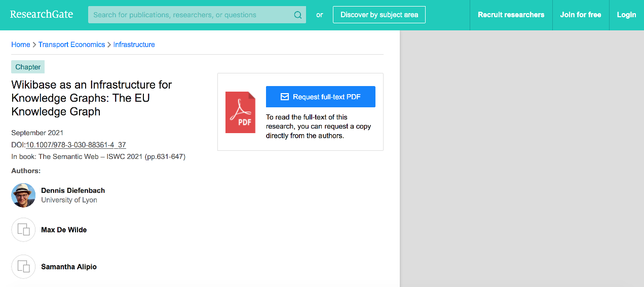Screen dimensions: 644x287
Task: Click Max De Wilde's placeholder avatar icon
Action: tap(23, 230)
